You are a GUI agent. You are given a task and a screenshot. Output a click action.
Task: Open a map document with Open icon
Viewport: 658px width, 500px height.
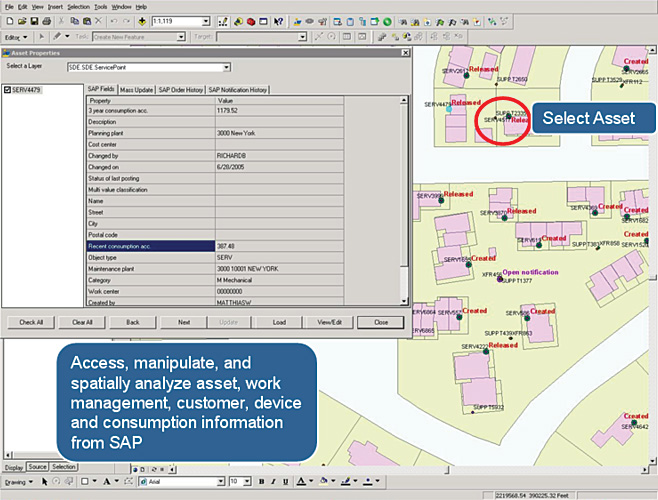(21, 21)
